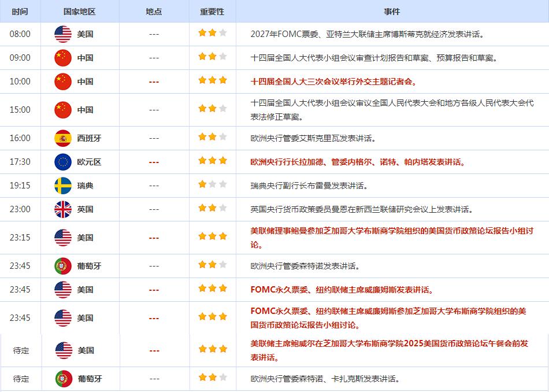Select the 事件 column header

tap(392, 12)
